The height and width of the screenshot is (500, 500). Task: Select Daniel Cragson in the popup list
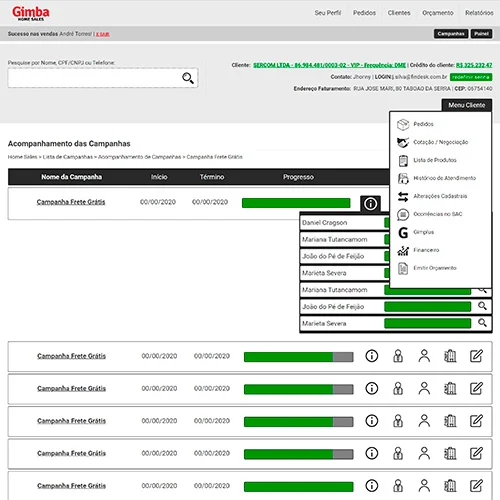(x=324, y=223)
